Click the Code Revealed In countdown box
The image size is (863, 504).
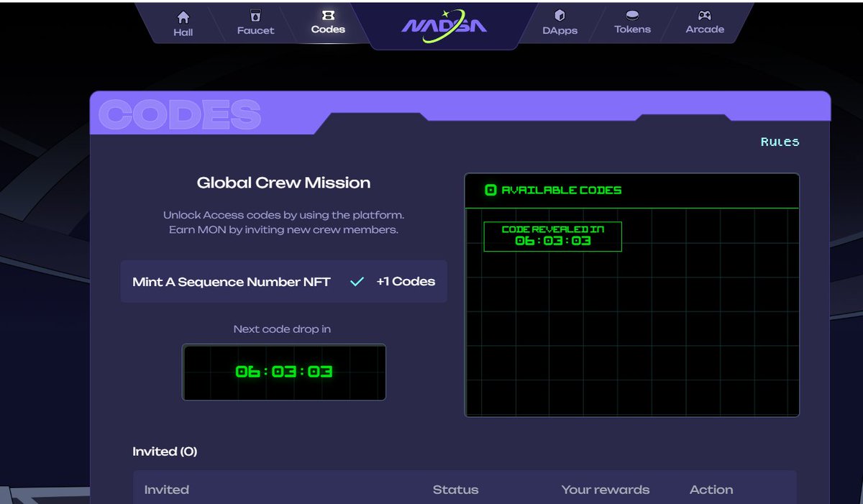(x=552, y=237)
